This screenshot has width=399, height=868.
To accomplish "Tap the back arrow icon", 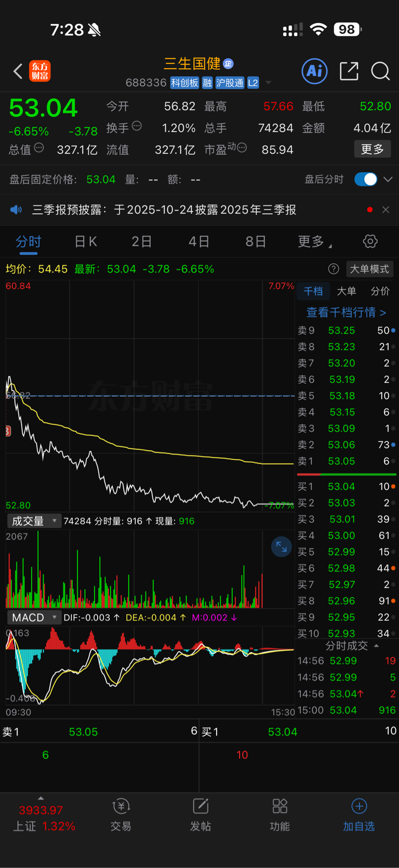I will (18, 71).
